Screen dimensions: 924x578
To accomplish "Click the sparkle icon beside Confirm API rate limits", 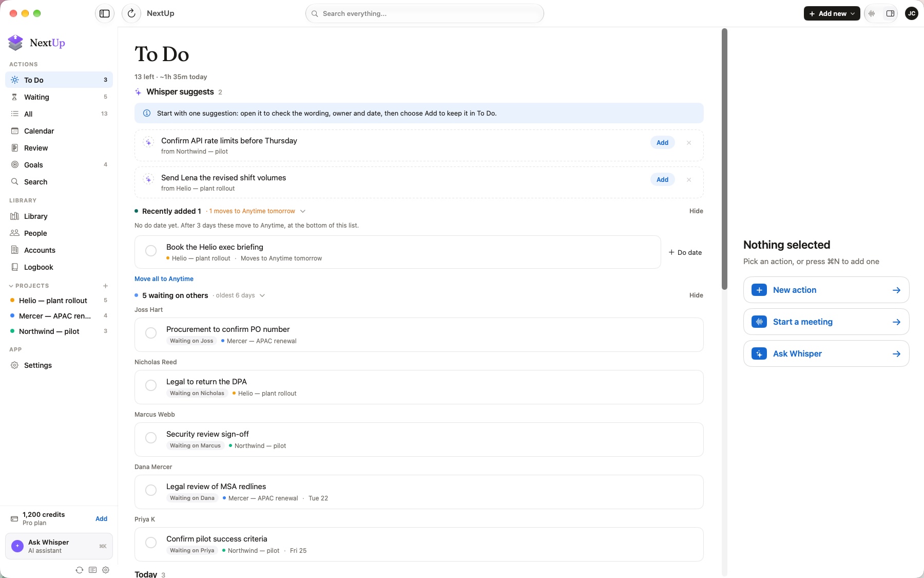I will [x=148, y=142].
